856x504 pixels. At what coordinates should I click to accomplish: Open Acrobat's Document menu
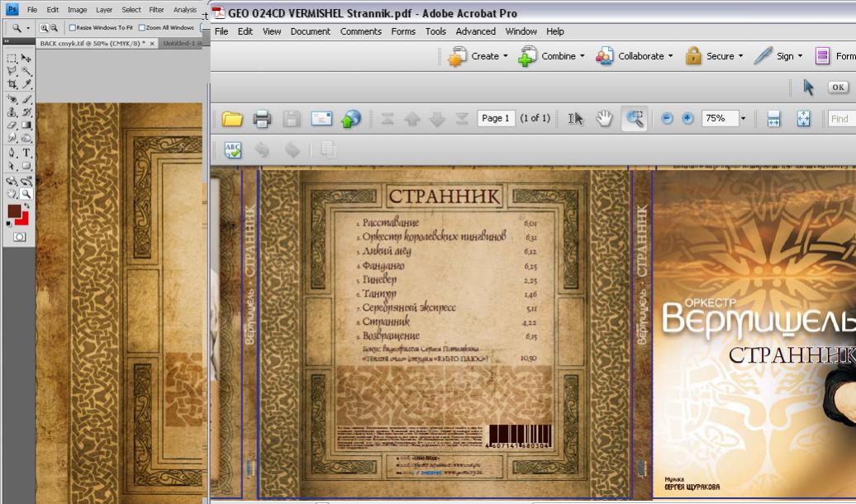pos(310,31)
